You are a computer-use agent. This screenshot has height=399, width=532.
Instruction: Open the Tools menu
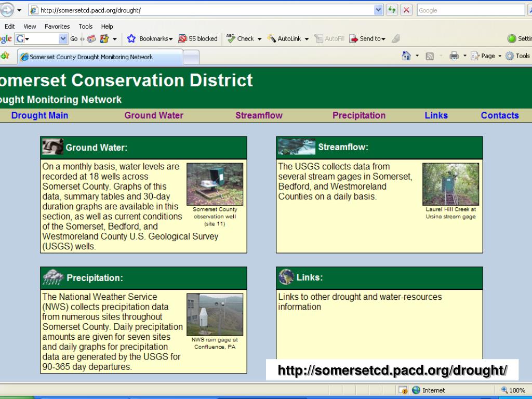point(86,26)
